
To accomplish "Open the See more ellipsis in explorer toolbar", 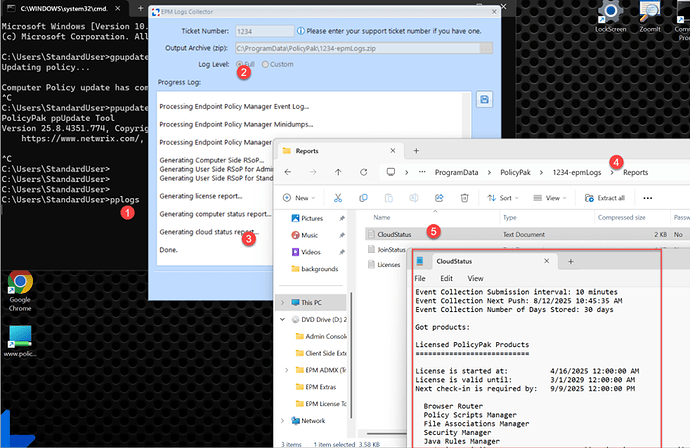I will pos(648,198).
